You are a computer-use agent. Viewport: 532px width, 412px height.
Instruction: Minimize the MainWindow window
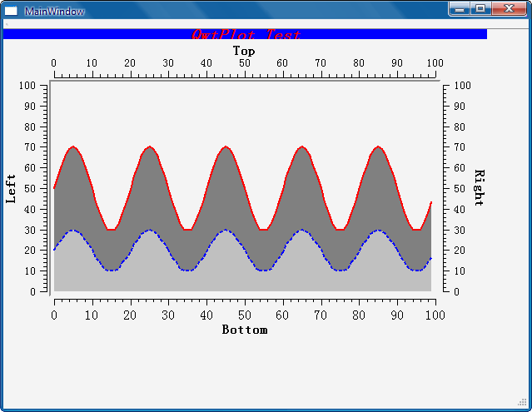click(460, 9)
